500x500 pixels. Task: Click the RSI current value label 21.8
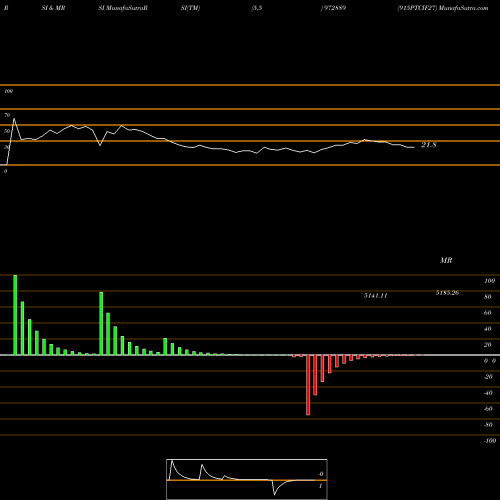point(428,145)
